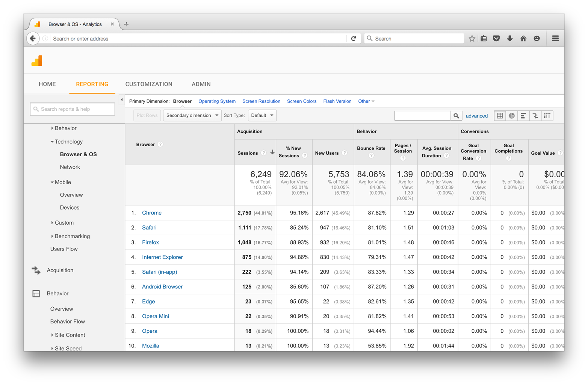Switch to performance bar view
The height and width of the screenshot is (385, 588).
pyautogui.click(x=523, y=116)
